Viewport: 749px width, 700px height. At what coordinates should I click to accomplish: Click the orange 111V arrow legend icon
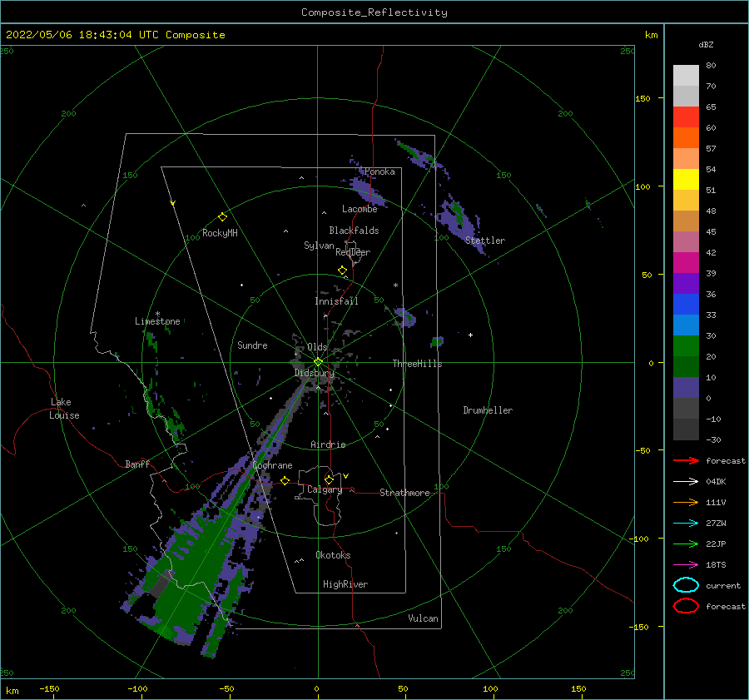[686, 502]
